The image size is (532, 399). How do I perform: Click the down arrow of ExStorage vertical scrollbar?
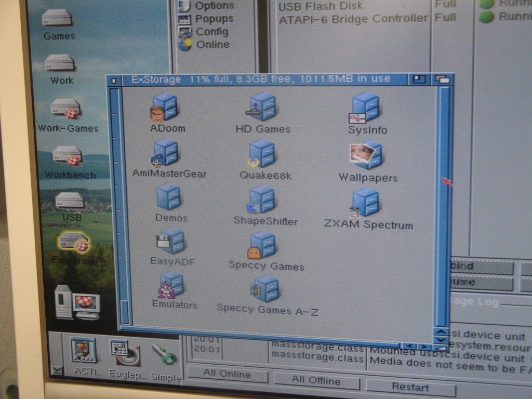pos(441,341)
